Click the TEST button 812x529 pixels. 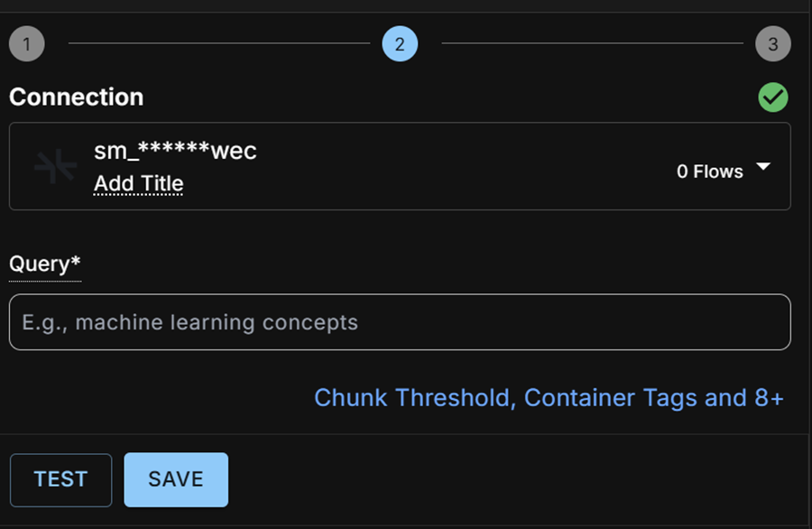[60, 479]
